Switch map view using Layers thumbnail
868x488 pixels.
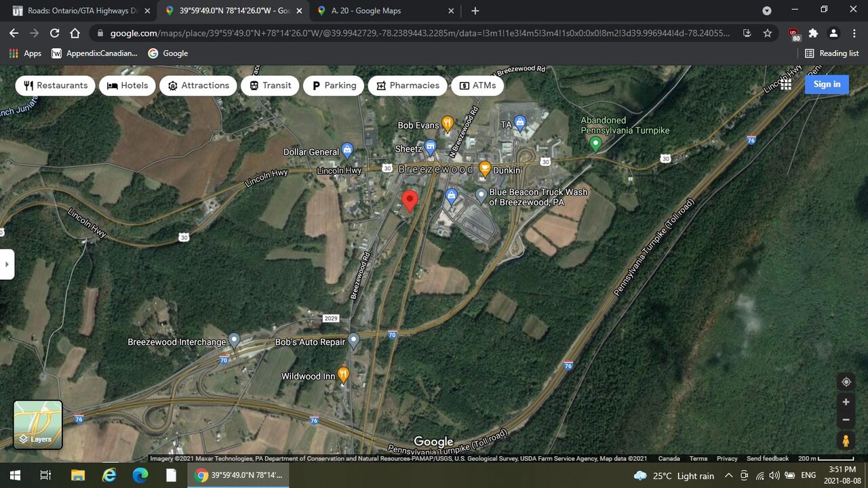coord(38,424)
